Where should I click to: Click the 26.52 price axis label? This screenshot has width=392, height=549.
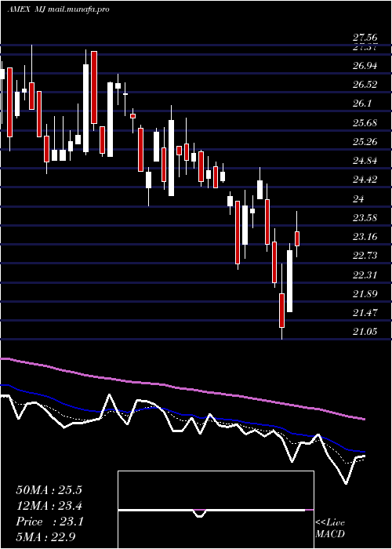pos(365,85)
